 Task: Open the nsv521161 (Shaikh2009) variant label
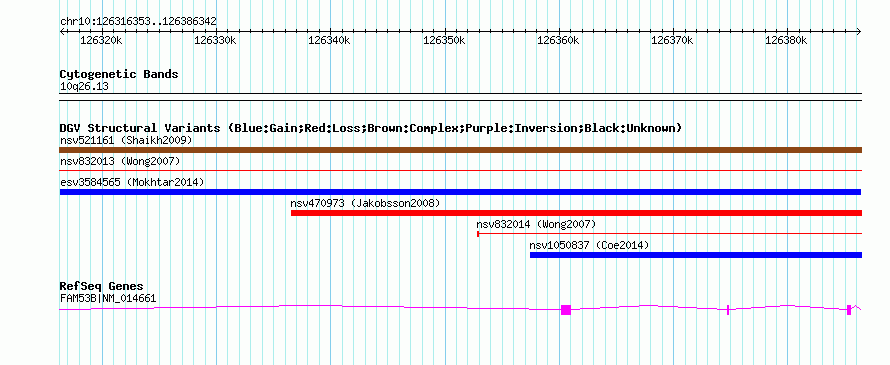pos(126,140)
